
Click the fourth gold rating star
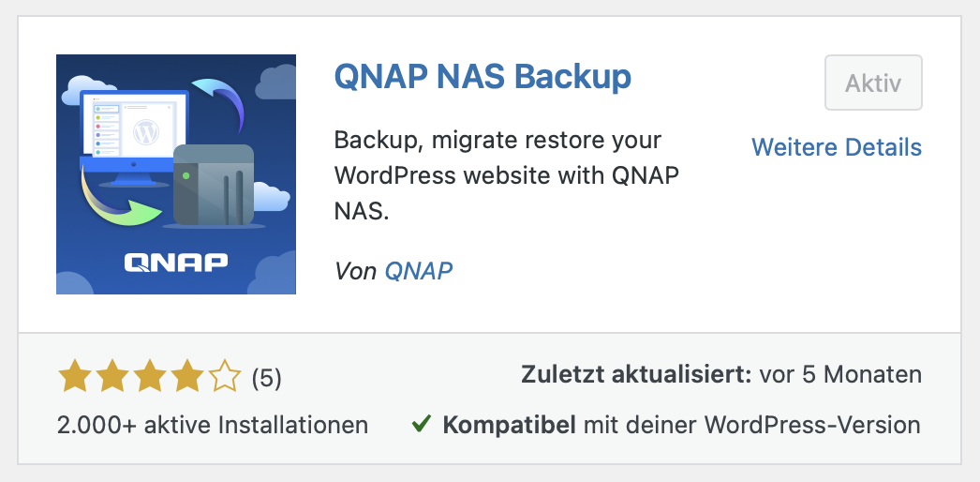click(x=186, y=378)
